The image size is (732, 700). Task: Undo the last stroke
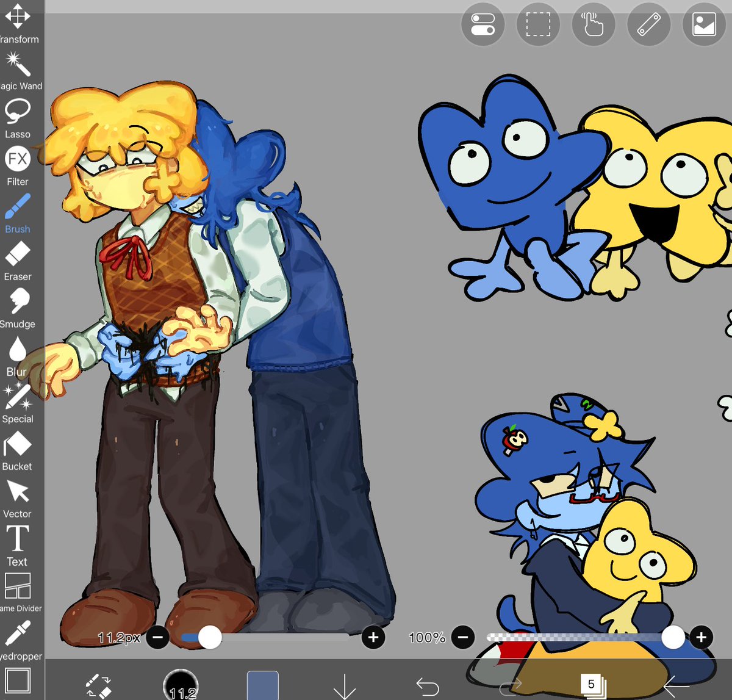pyautogui.click(x=428, y=687)
